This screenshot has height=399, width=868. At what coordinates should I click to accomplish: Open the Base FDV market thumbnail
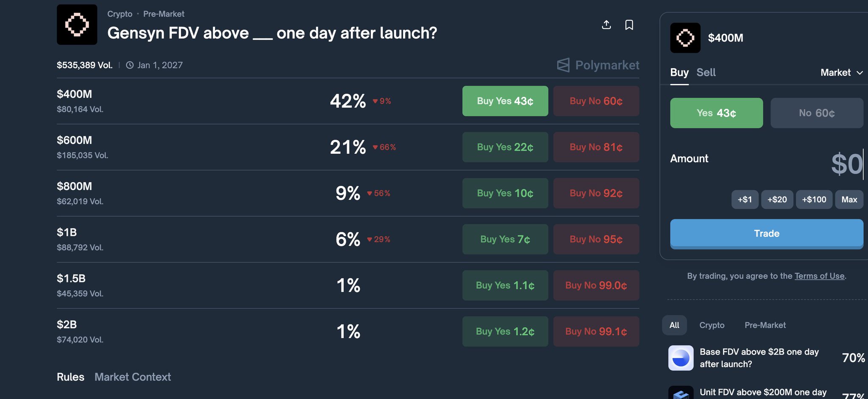pyautogui.click(x=681, y=358)
